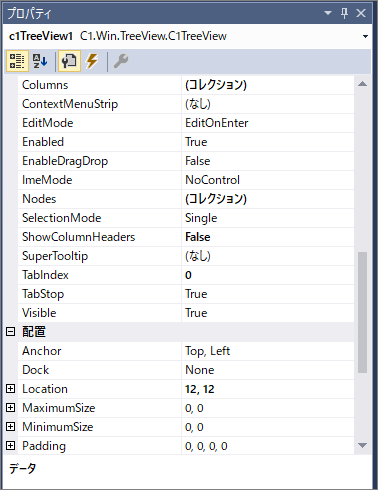This screenshot has height=490, width=378.
Task: Select the EnableDragDrop property name
Action: [x=65, y=161]
